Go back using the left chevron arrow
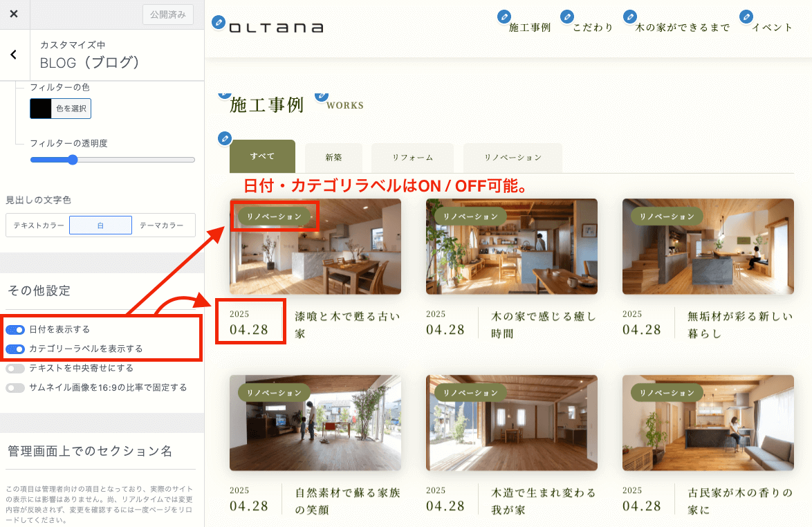Screen dimensions: 812x527 [x=14, y=55]
